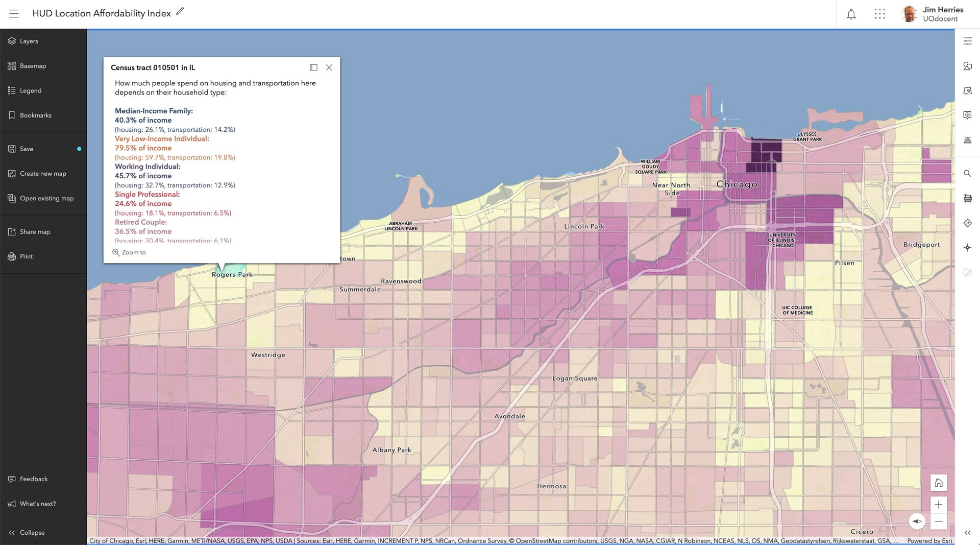The width and height of the screenshot is (980, 545).
Task: Click the map search magnifier icon
Action: coord(967,174)
